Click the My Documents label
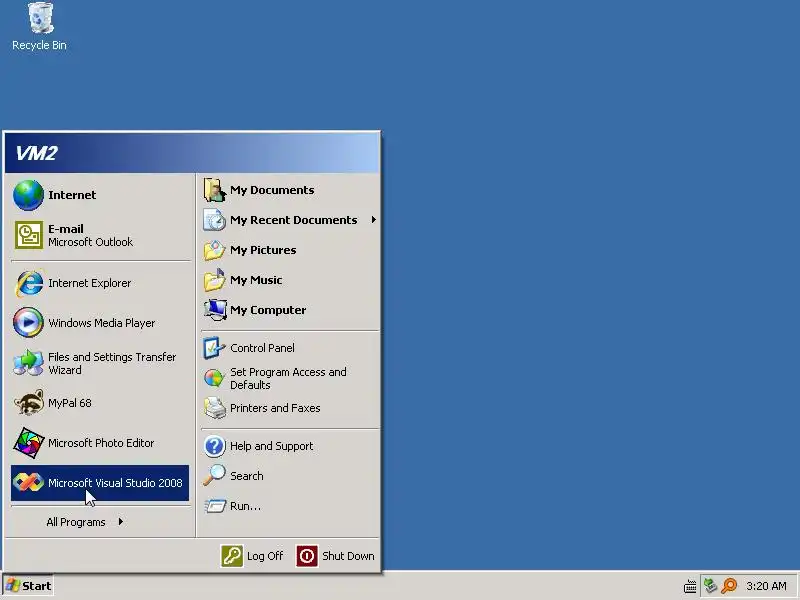800x600 pixels. [x=272, y=190]
